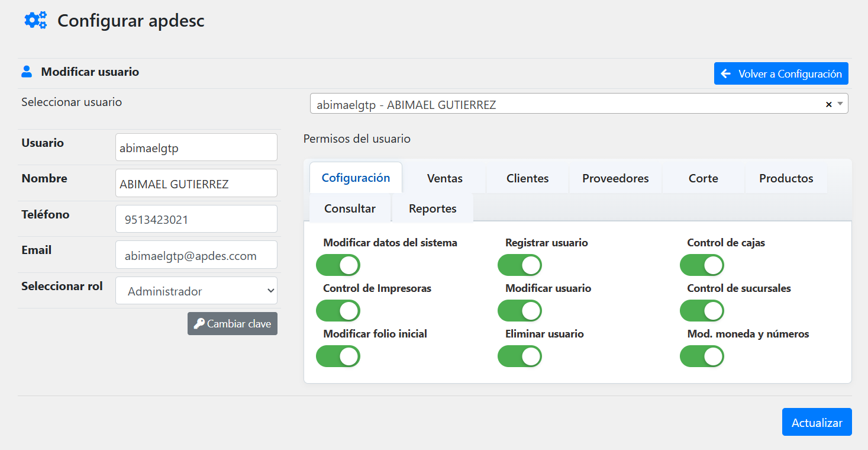Open the Ventas permissions tab
Screen dimensions: 868x450
[x=444, y=178]
